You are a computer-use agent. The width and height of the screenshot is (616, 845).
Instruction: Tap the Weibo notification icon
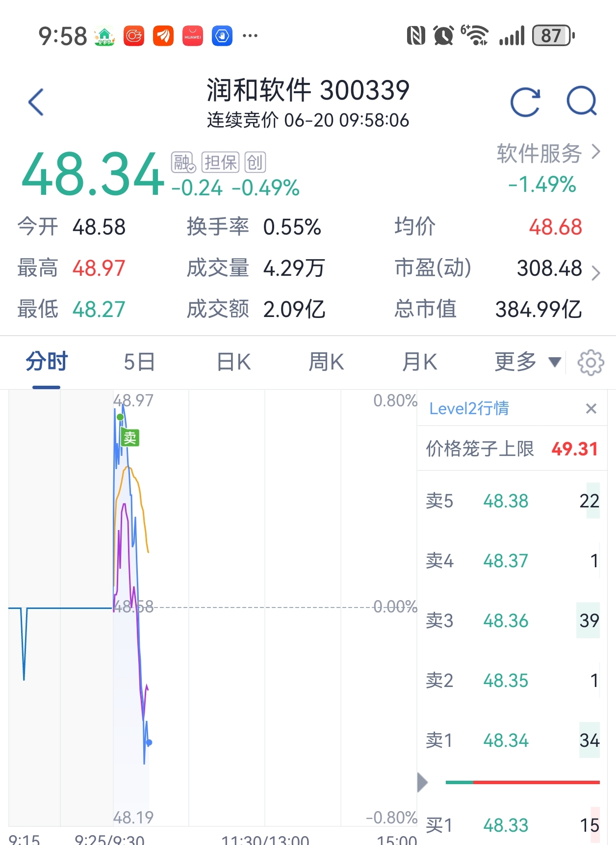pos(134,36)
